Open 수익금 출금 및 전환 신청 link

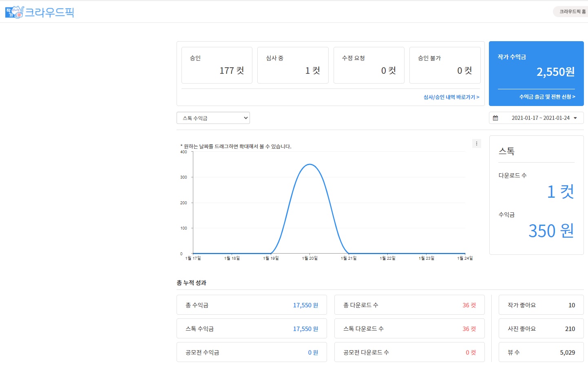(547, 97)
